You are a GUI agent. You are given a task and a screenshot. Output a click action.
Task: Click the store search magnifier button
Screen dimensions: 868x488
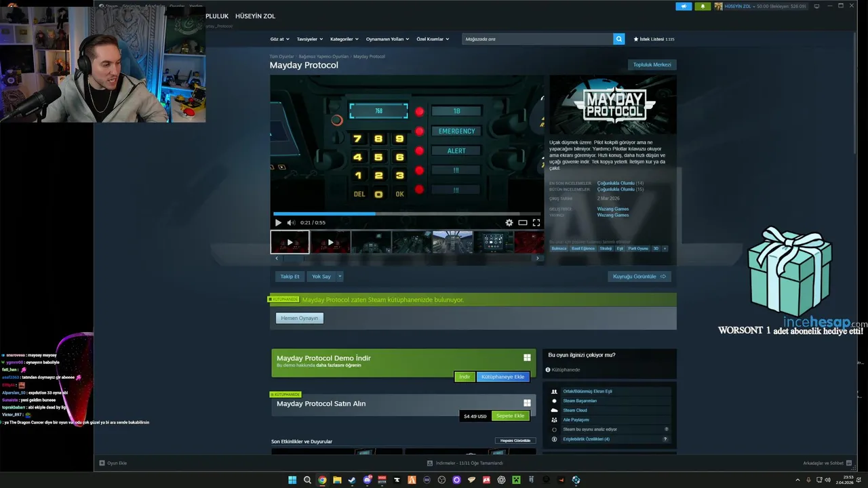618,39
